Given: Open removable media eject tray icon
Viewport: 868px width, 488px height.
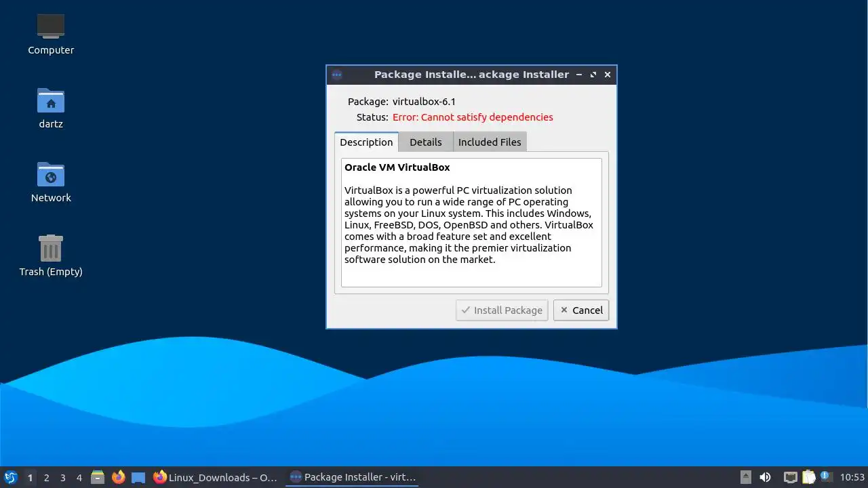Looking at the screenshot, I should (745, 477).
